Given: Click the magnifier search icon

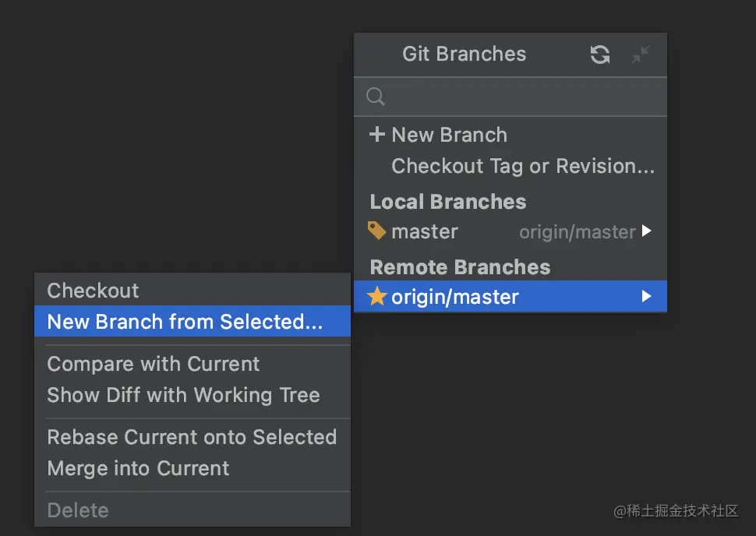Looking at the screenshot, I should click(376, 97).
